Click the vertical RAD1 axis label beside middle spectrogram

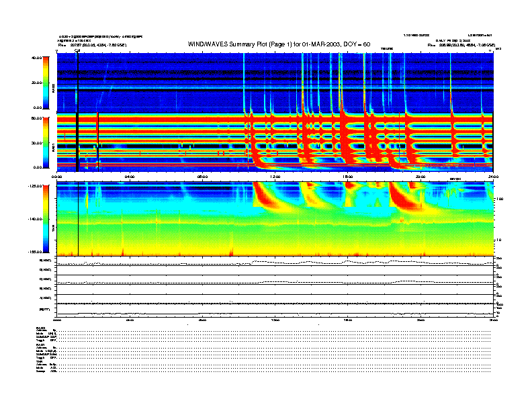(x=54, y=148)
